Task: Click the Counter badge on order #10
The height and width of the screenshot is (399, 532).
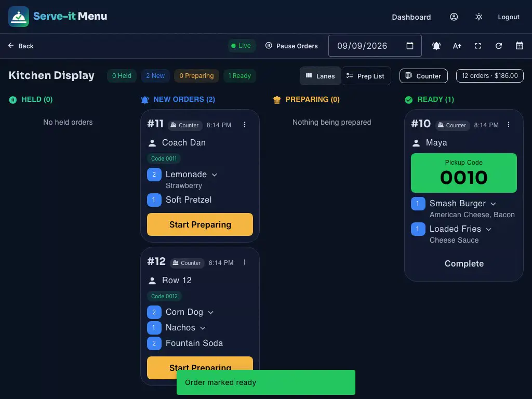Action: 453,125
